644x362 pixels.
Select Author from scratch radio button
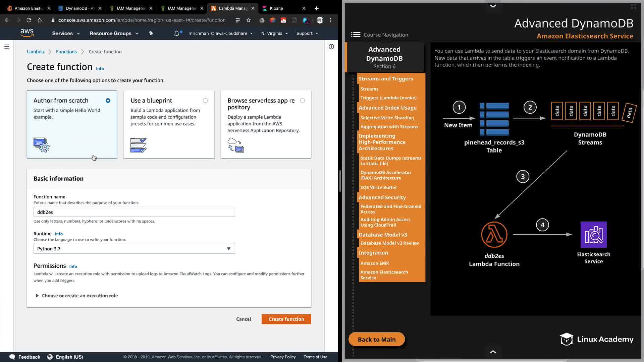[108, 101]
